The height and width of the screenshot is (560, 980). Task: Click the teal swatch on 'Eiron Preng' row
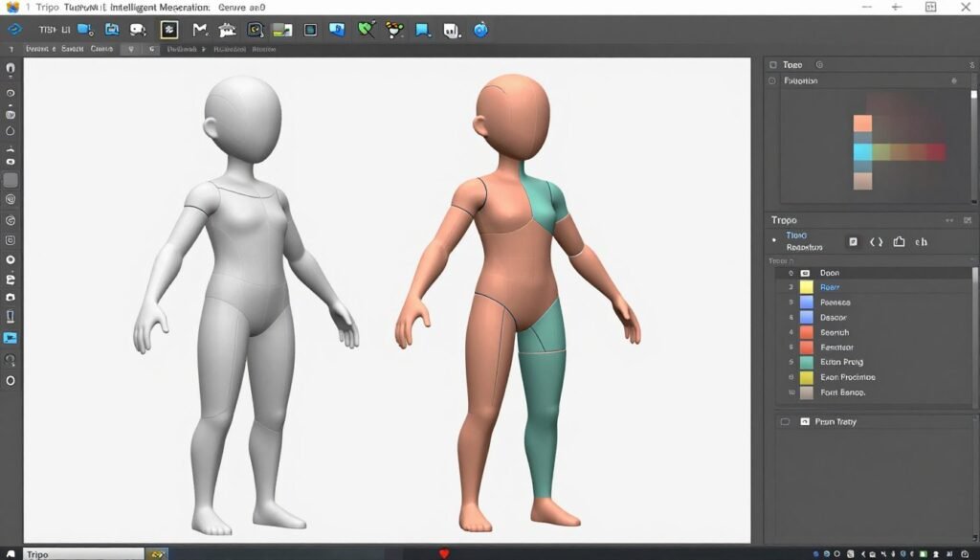click(x=807, y=363)
